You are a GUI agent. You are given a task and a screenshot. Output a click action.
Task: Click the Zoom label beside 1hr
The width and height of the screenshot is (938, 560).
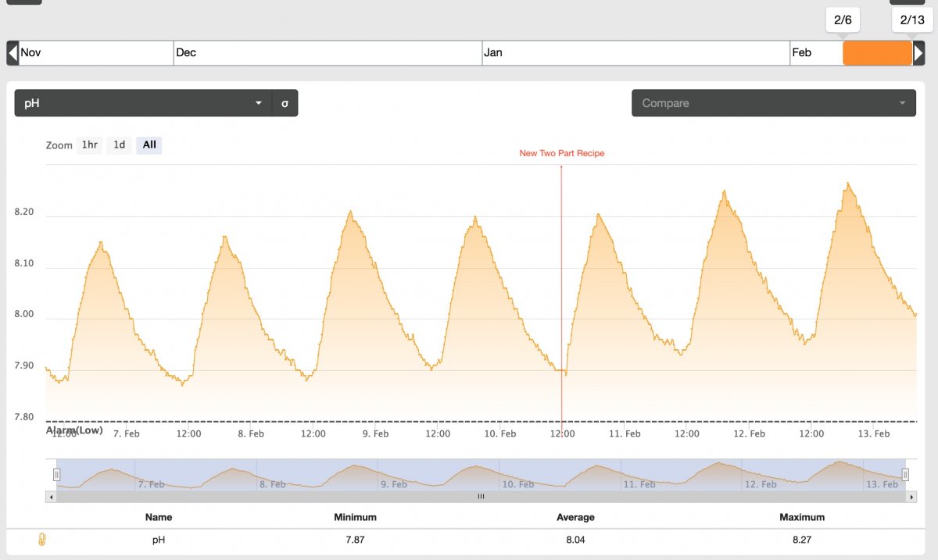coord(59,145)
